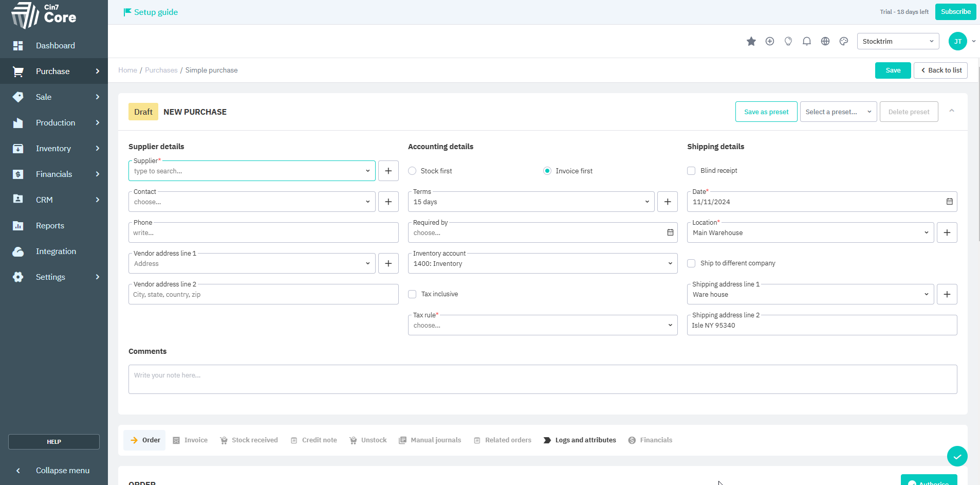Open the notifications bell

coord(806,41)
